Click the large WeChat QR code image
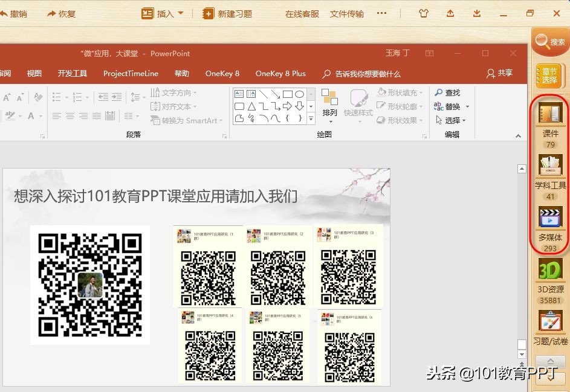Viewport: 570px width, 392px height. (90, 285)
